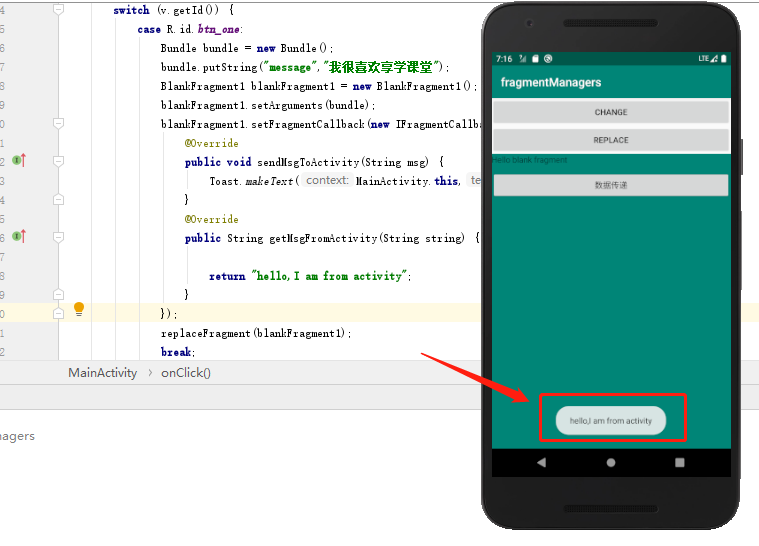Click the blankFragment1.setArguments(bundle) line

[x=268, y=106]
